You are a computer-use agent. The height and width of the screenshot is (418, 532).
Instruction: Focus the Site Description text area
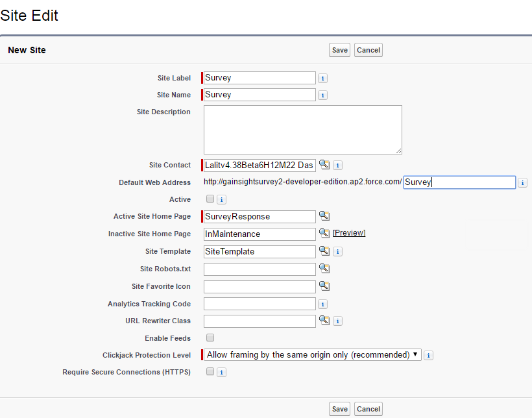coord(302,130)
